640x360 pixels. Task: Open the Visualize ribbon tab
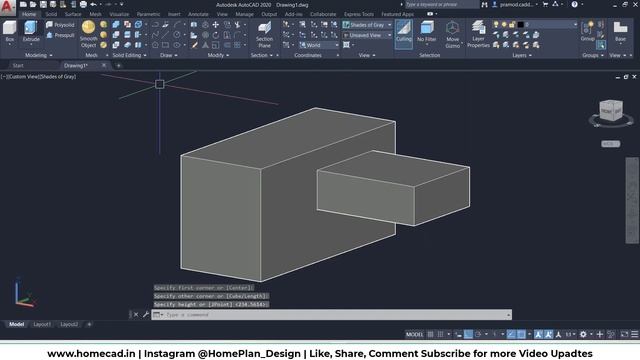[119, 14]
